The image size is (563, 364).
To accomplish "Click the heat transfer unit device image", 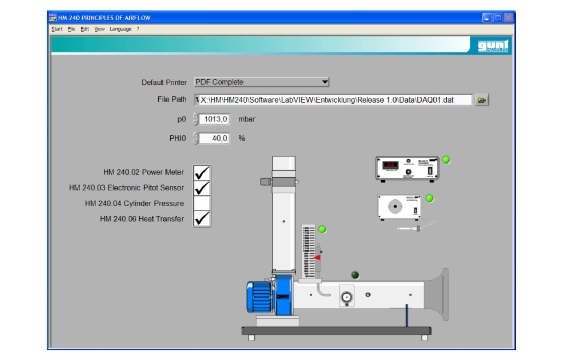I will (x=399, y=207).
